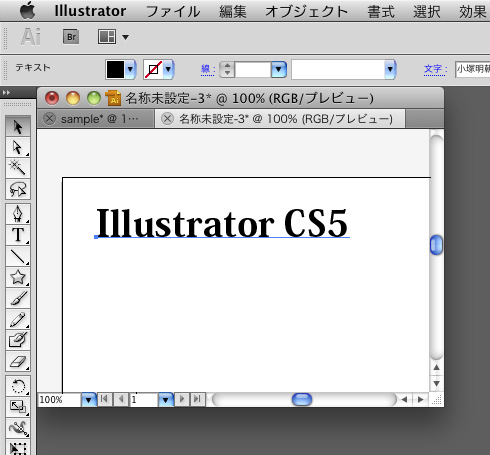This screenshot has height=455, width=490.
Task: Select the Pen tool
Action: pos(18,214)
